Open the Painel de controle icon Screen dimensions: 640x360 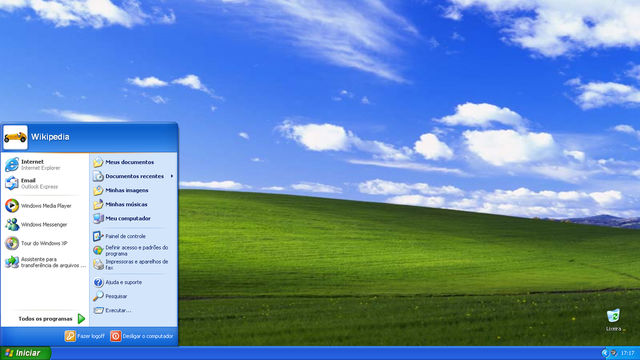tap(98, 236)
